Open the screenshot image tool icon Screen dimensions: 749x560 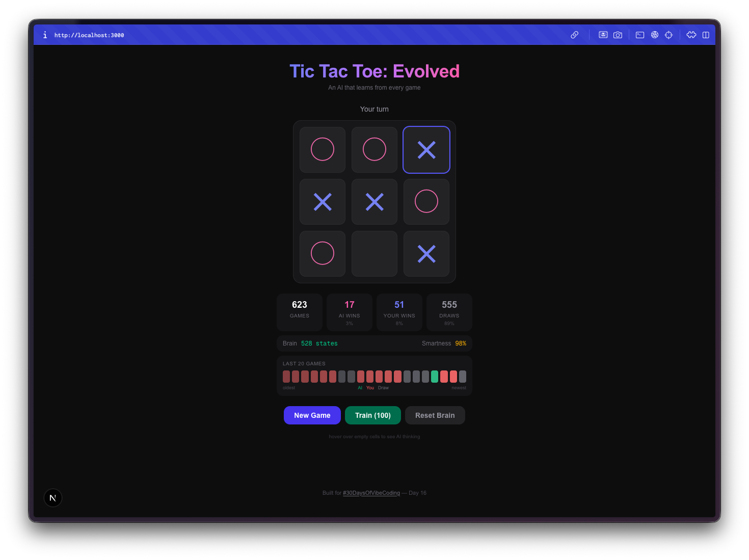[x=603, y=35]
